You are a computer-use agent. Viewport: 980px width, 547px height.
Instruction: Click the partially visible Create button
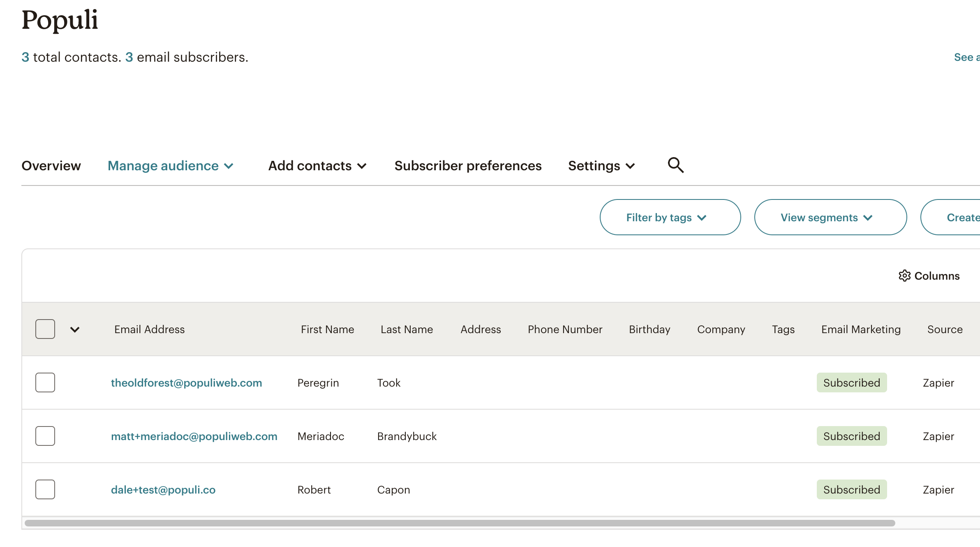point(950,217)
